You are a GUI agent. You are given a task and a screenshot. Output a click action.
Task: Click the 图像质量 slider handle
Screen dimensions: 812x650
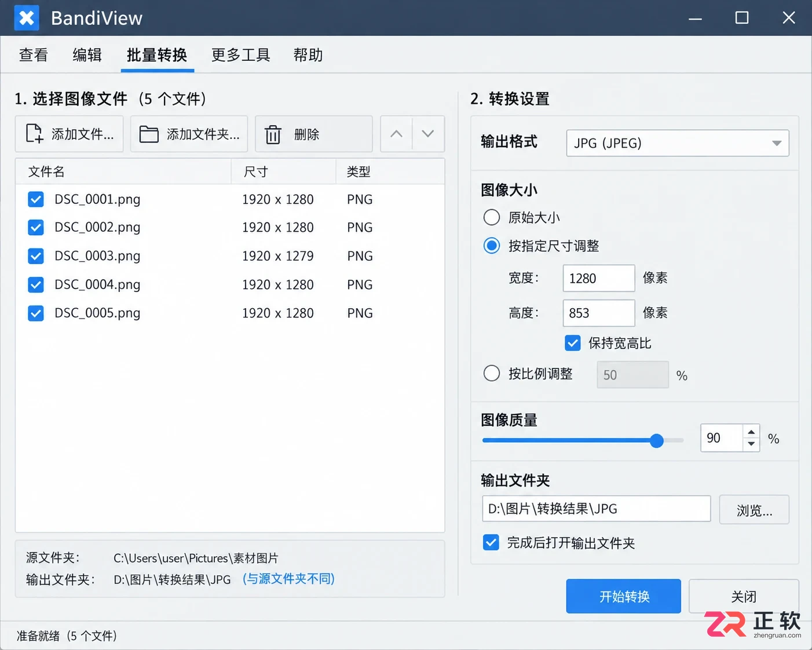click(656, 441)
